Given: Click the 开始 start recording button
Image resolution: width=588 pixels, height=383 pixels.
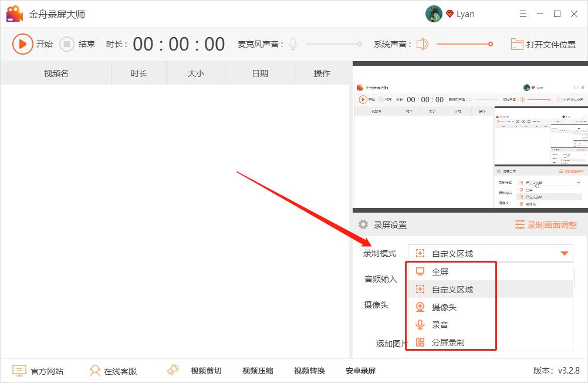Looking at the screenshot, I should pyautogui.click(x=23, y=43).
